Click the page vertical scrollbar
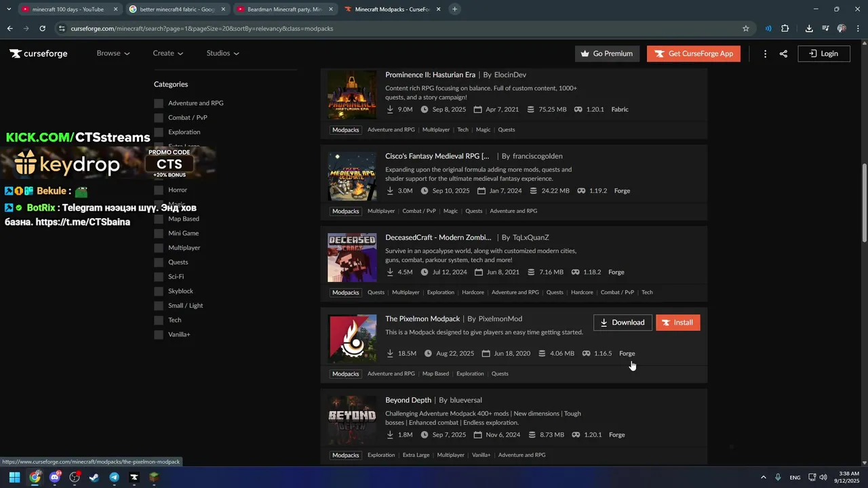 pos(864,203)
